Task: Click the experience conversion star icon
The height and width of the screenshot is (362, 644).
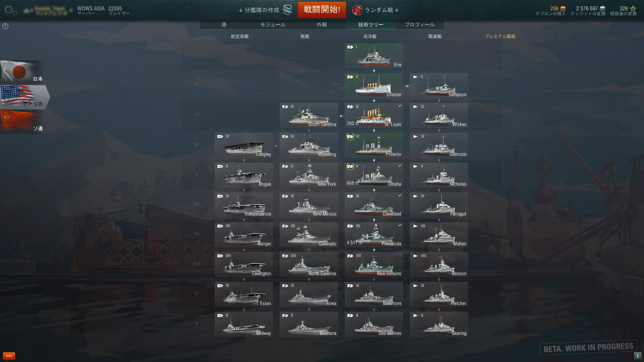Action: 633,9
